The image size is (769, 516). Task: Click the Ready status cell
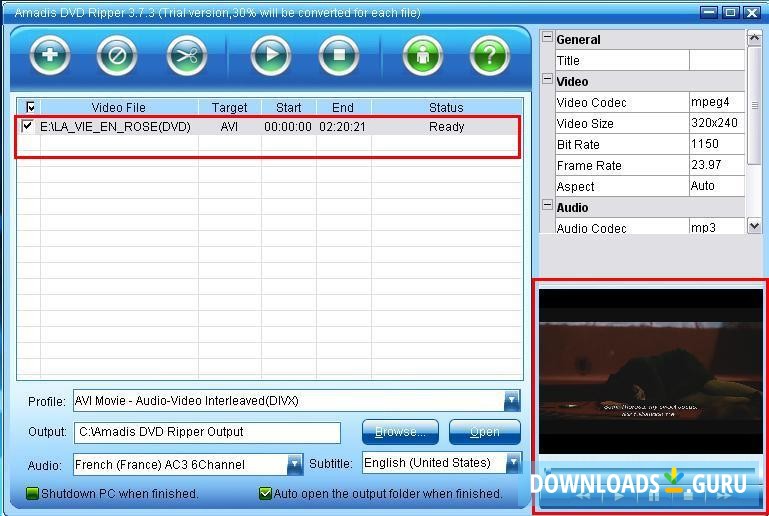(x=446, y=127)
